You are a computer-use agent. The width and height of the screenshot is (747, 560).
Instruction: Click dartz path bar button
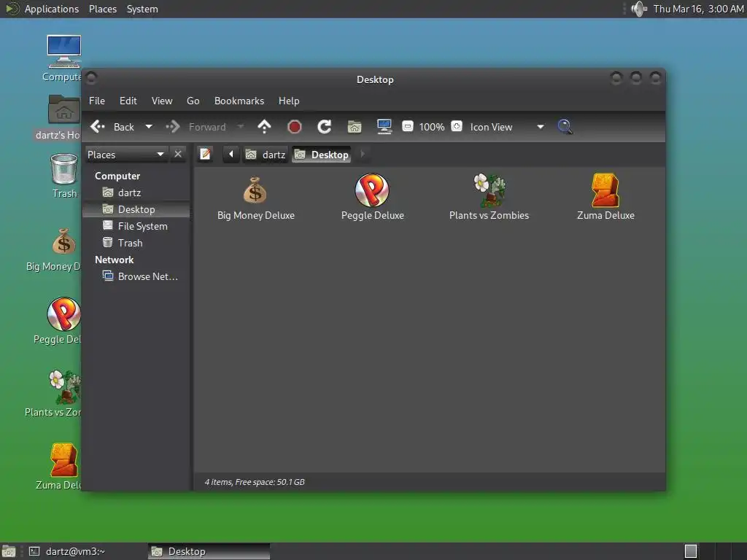[266, 155]
